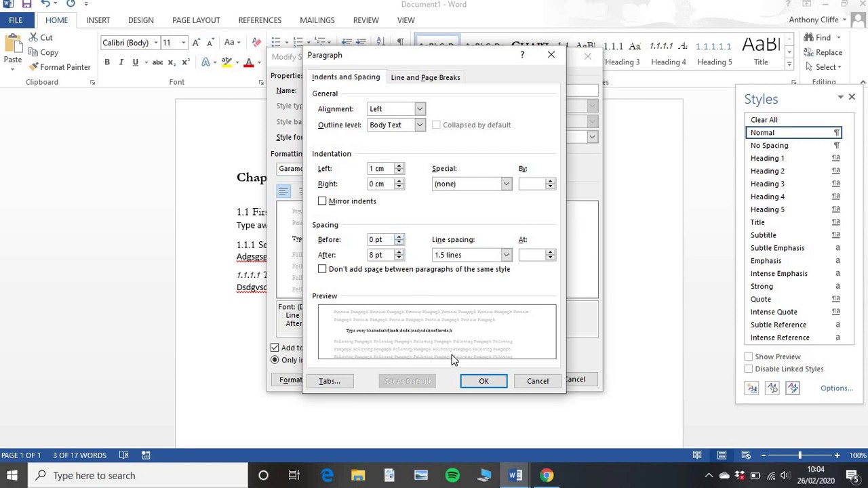Click the Font Color icon
Image resolution: width=868 pixels, height=488 pixels.
click(x=249, y=62)
